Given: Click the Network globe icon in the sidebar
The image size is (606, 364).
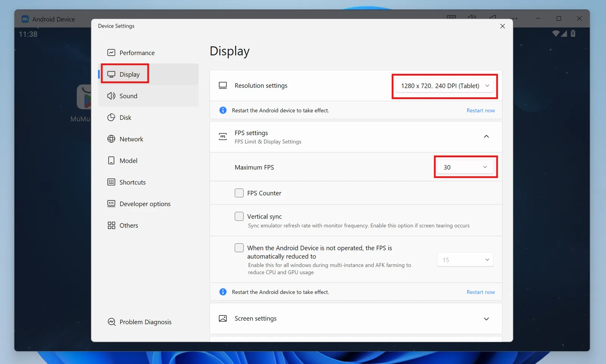Looking at the screenshot, I should (x=111, y=139).
